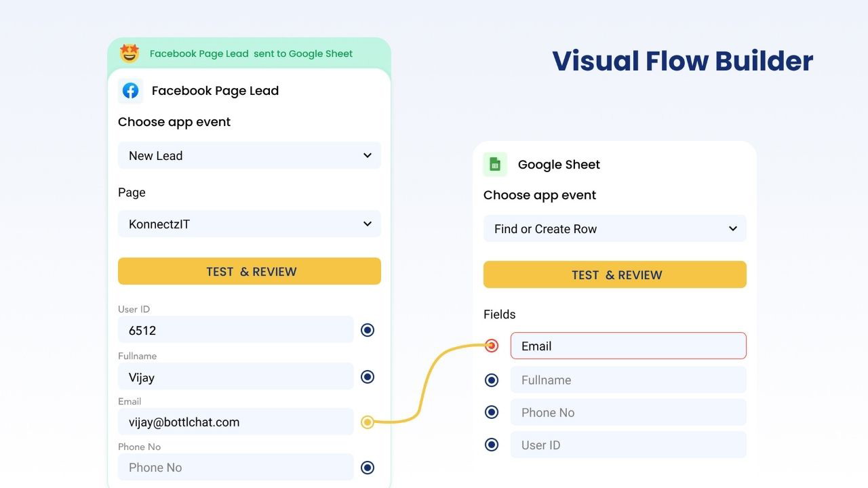Click the Google Sheet logo icon
The width and height of the screenshot is (868, 488).
(x=495, y=164)
